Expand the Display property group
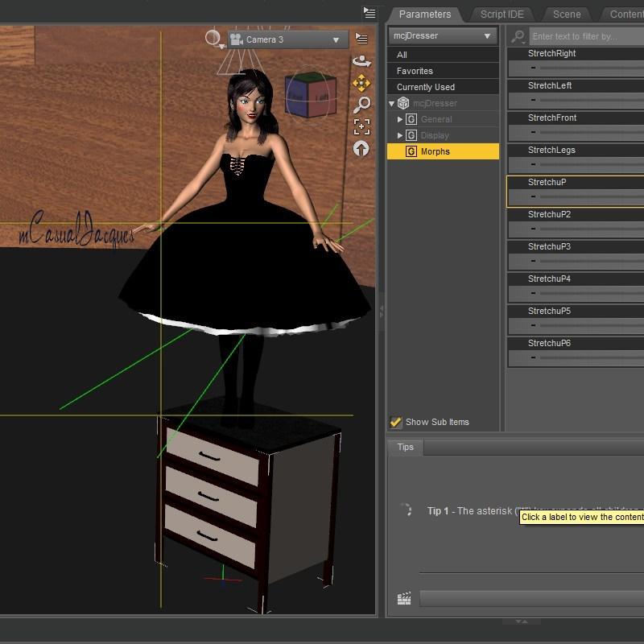 pyautogui.click(x=399, y=135)
